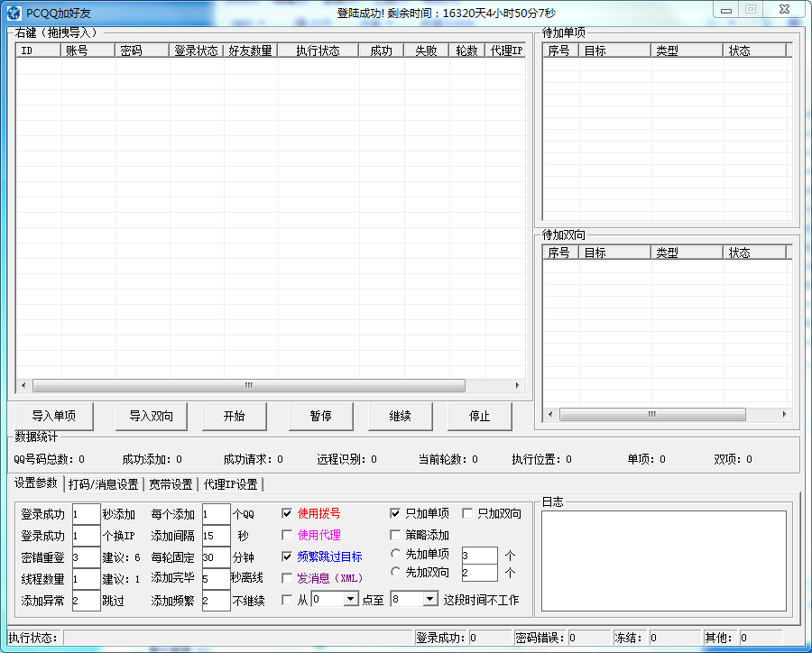
Task: Click the 代理IP column header
Action: point(505,51)
